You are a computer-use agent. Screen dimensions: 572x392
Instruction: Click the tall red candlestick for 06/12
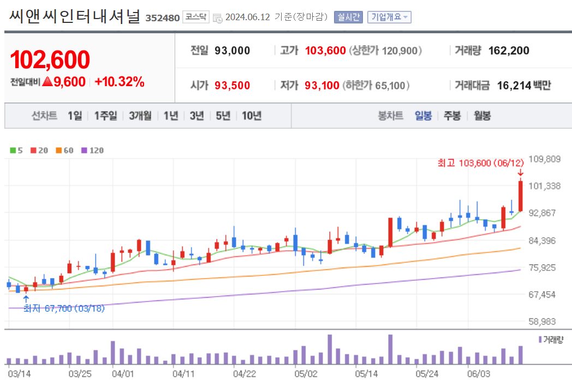521,196
